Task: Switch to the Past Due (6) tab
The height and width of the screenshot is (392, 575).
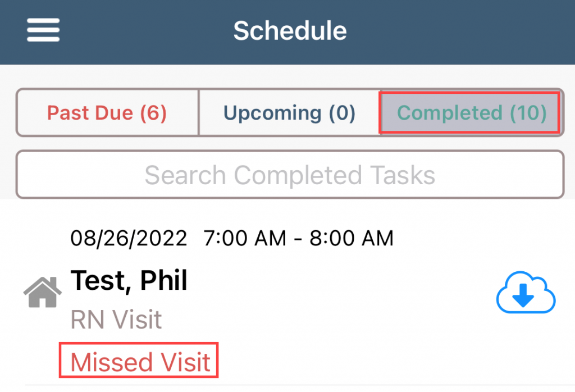Action: (107, 112)
